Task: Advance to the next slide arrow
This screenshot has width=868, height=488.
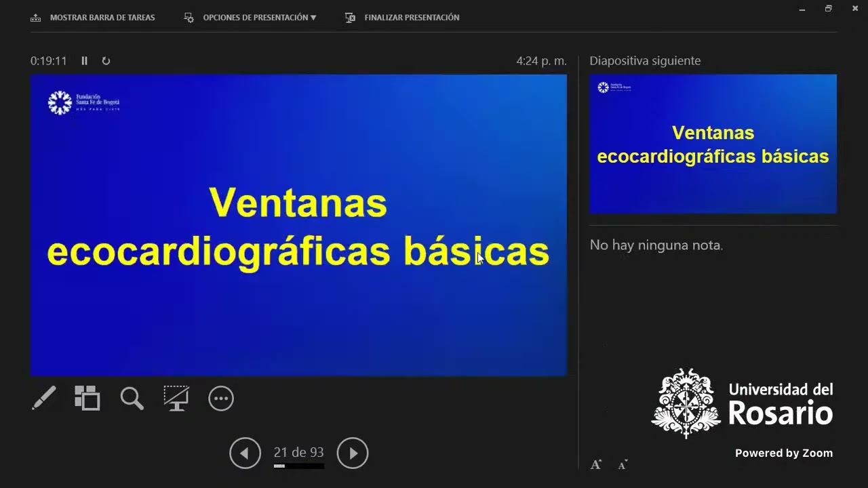Action: coord(353,453)
